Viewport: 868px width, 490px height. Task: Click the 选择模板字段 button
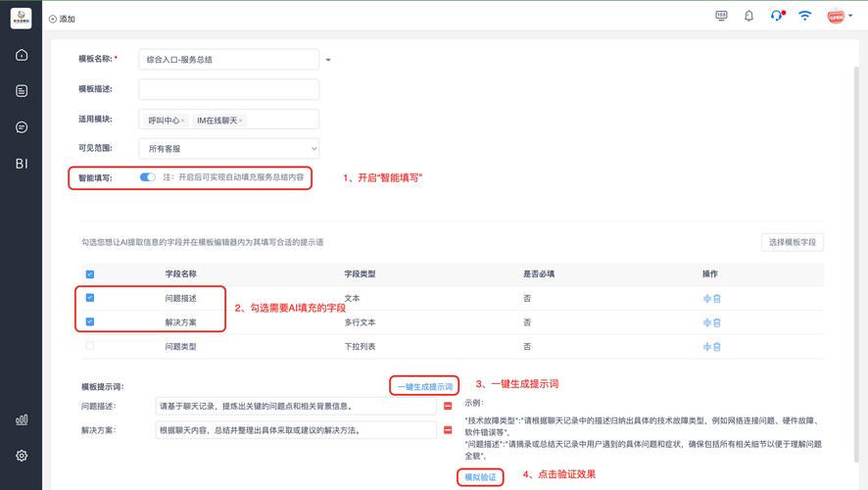pyautogui.click(x=793, y=242)
